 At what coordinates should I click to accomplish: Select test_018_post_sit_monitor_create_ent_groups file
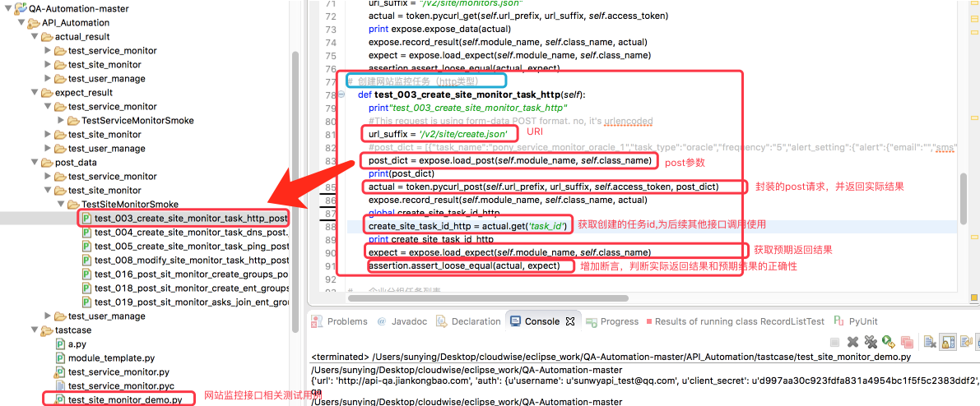[x=192, y=288]
